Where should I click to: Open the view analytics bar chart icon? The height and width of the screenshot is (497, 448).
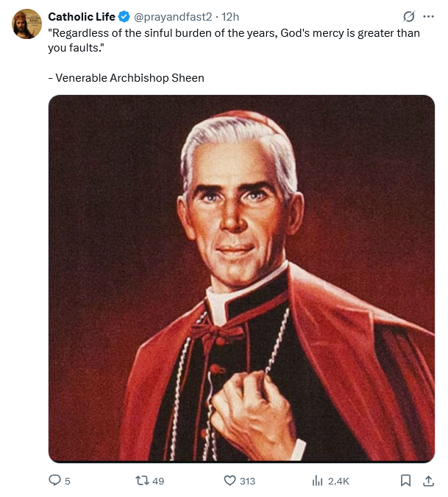318,481
